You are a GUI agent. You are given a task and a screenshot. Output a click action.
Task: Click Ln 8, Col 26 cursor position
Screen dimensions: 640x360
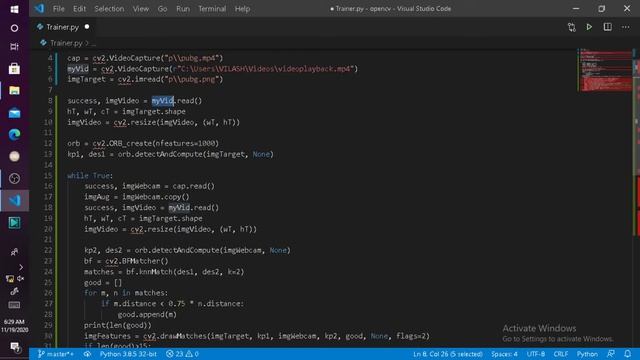coord(447,354)
